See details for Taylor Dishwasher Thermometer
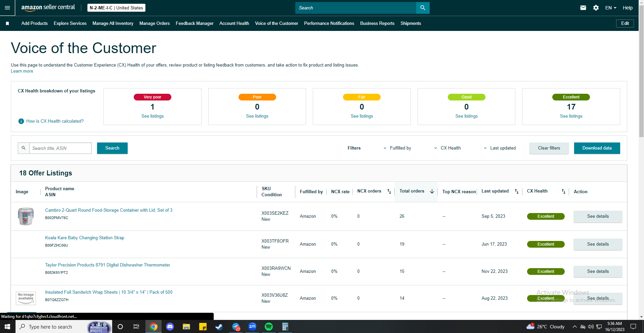Viewport: 644px width, 333px height. coord(598,272)
